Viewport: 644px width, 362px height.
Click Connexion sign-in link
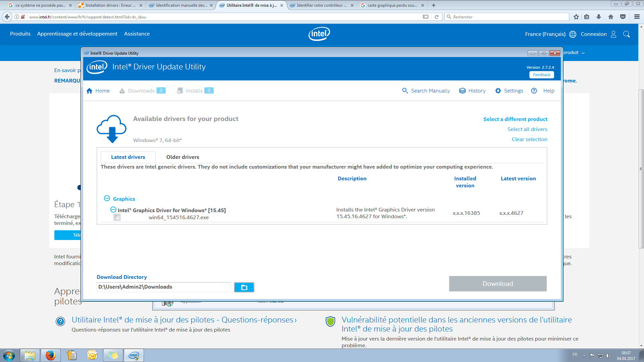pos(598,34)
